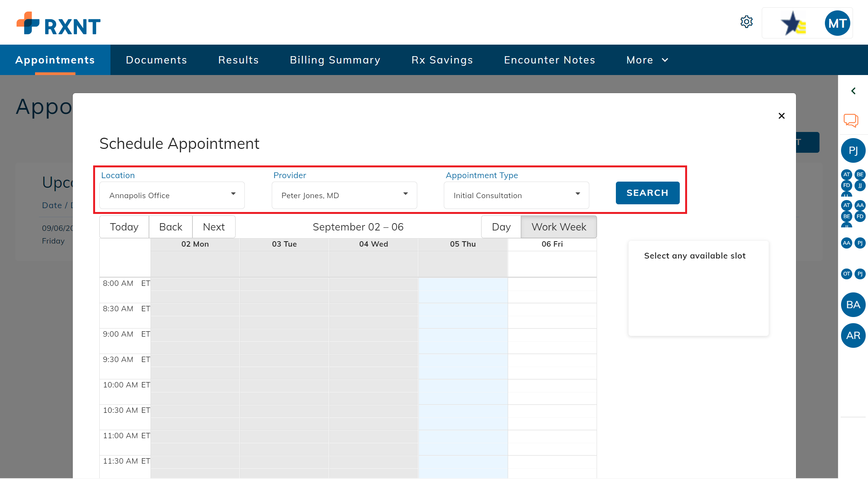Jump to Today in the calendar

(x=124, y=227)
